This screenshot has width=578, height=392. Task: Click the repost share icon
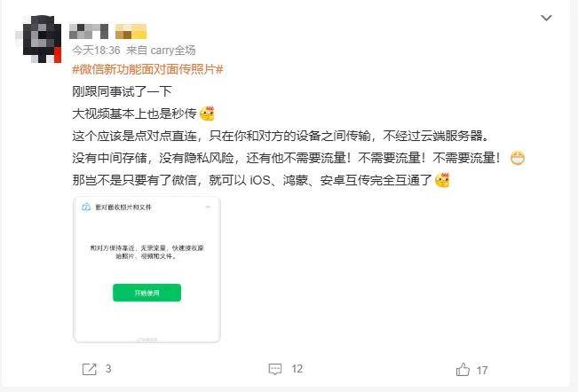89,369
